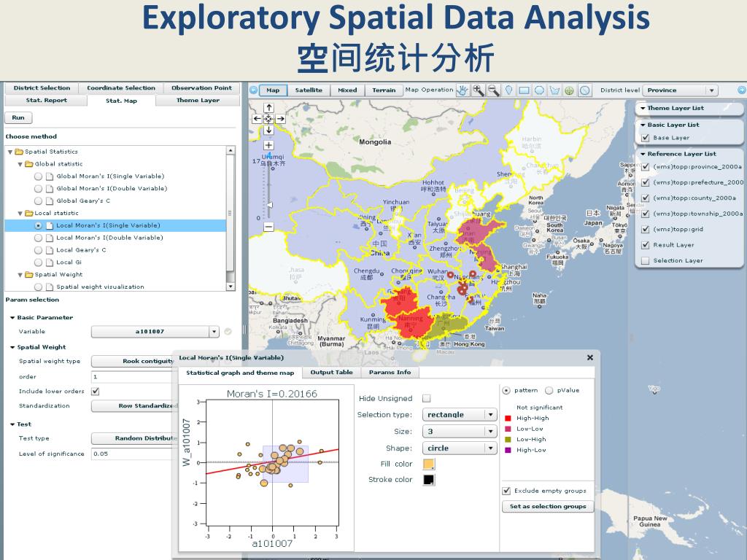The height and width of the screenshot is (560, 747).
Task: Pan the map down with arrow
Action: (x=268, y=130)
